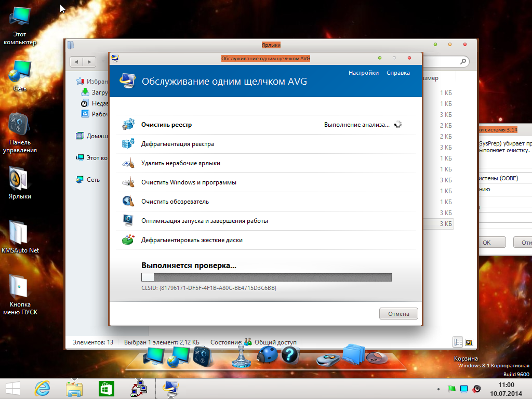Select Сеть in Ярлыки window sidebar
Screen dimensions: 532x399
point(88,179)
